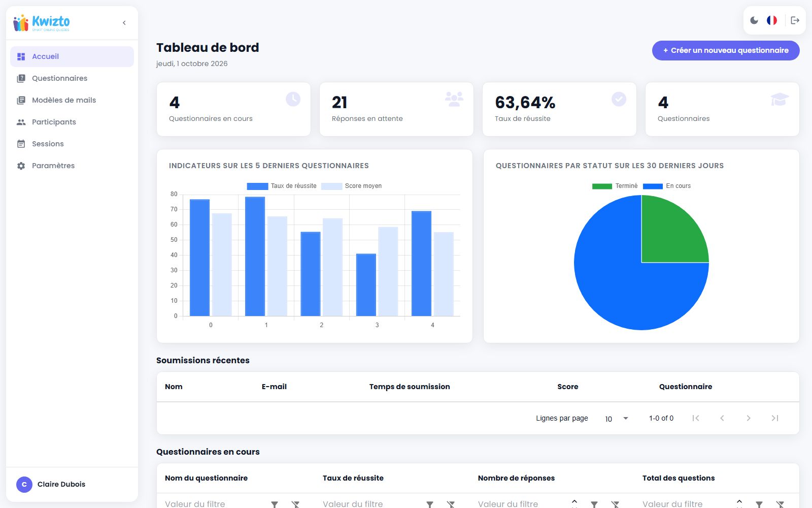Click the logout icon
The width and height of the screenshot is (812, 508).
click(x=795, y=20)
